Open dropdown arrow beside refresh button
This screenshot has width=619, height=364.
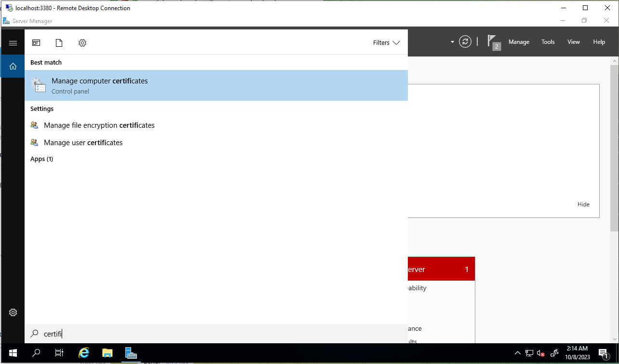pyautogui.click(x=452, y=42)
